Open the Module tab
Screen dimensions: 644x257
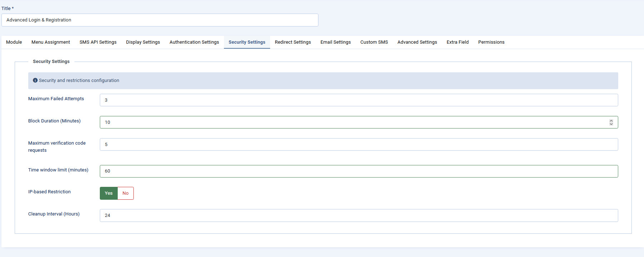14,42
